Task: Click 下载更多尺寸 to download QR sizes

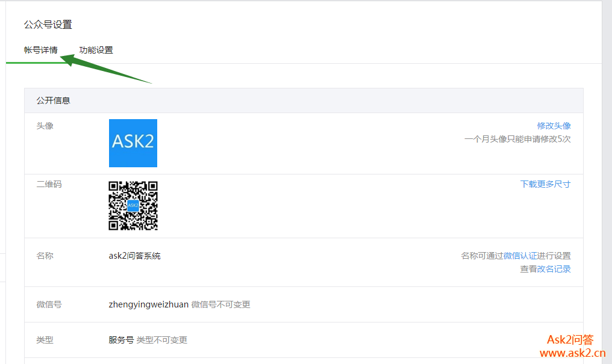Action: pos(545,184)
